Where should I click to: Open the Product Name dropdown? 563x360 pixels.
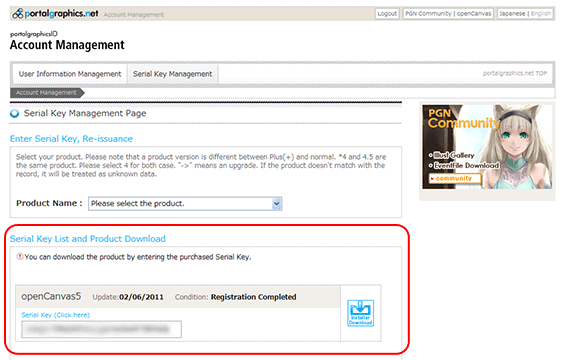coord(185,204)
